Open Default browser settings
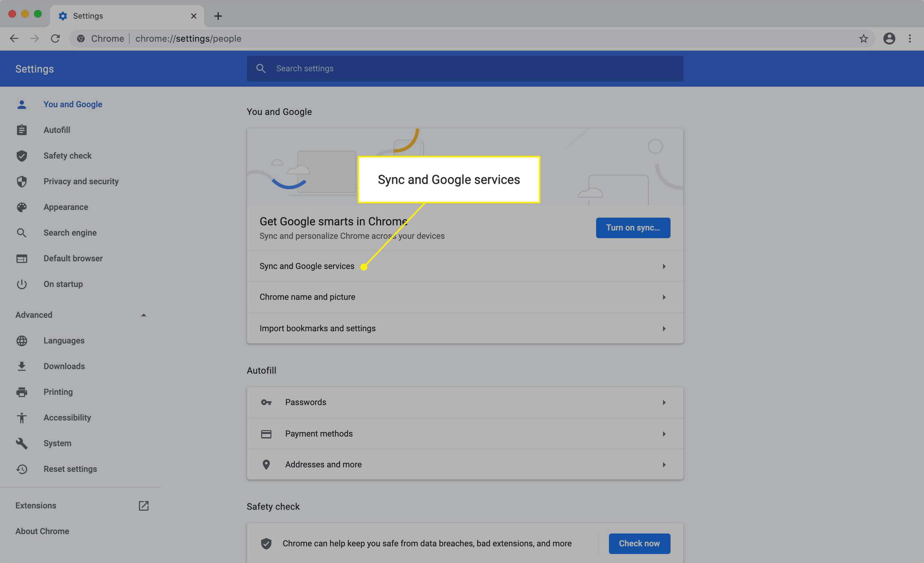 73,258
